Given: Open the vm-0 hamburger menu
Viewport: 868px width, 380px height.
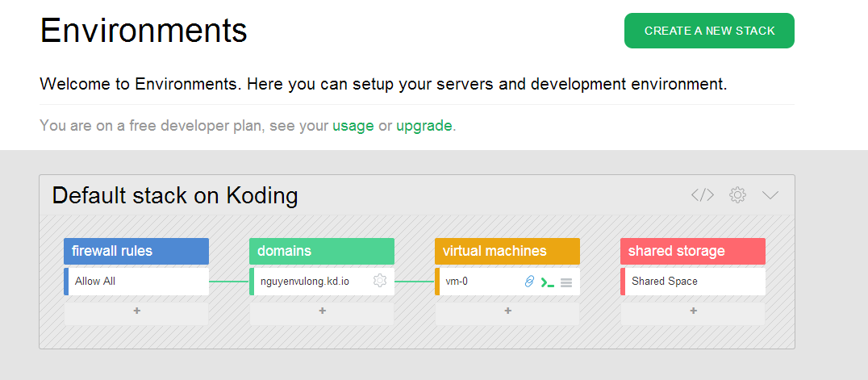Looking at the screenshot, I should pos(566,282).
